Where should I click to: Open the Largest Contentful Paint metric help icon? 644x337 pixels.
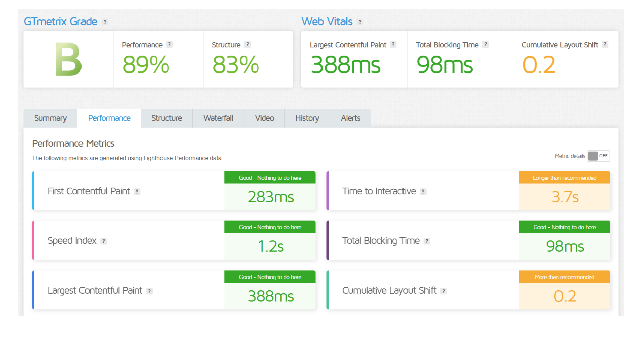tap(149, 291)
